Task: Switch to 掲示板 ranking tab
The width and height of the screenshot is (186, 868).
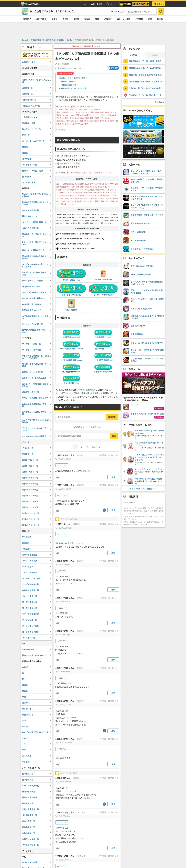Action: pos(155,55)
